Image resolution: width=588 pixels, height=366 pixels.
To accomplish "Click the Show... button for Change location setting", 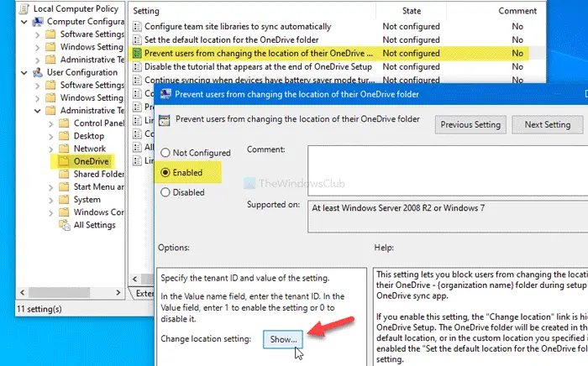I will [283, 339].
